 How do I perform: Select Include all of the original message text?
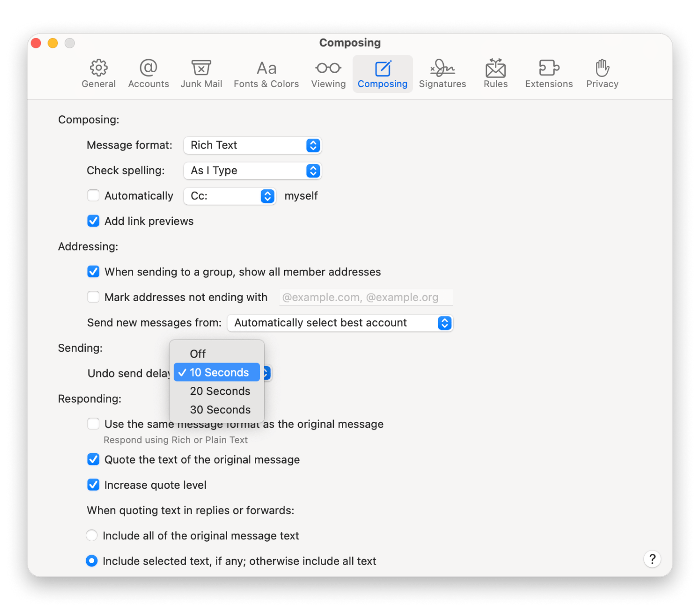tap(92, 536)
